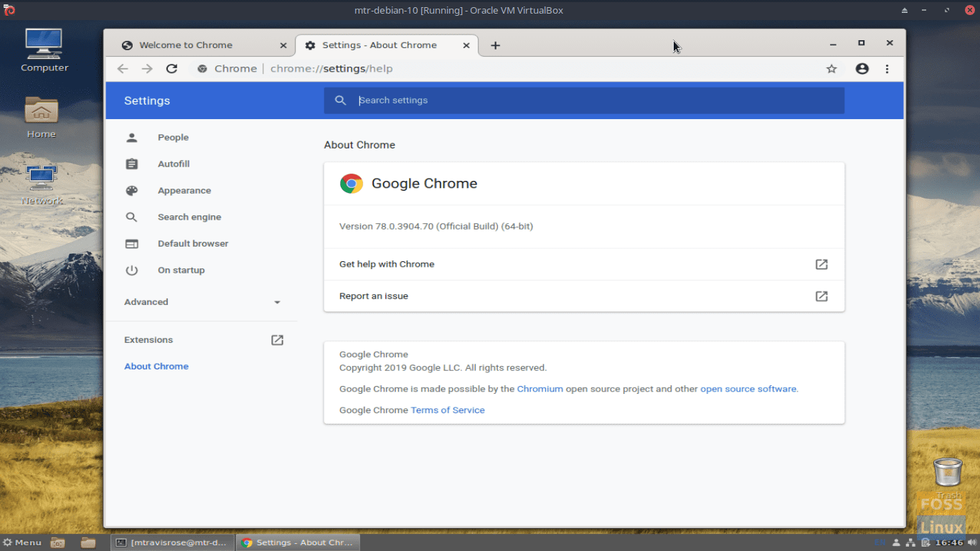Click the On startup power icon
The height and width of the screenshot is (551, 980).
(x=131, y=270)
